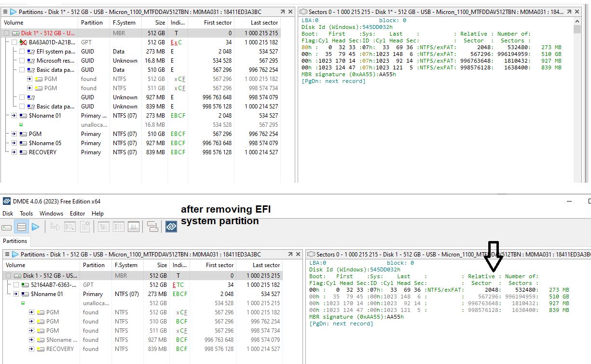
Task: Expand found PGM 511 GB under Basic data
Action: pos(29,88)
